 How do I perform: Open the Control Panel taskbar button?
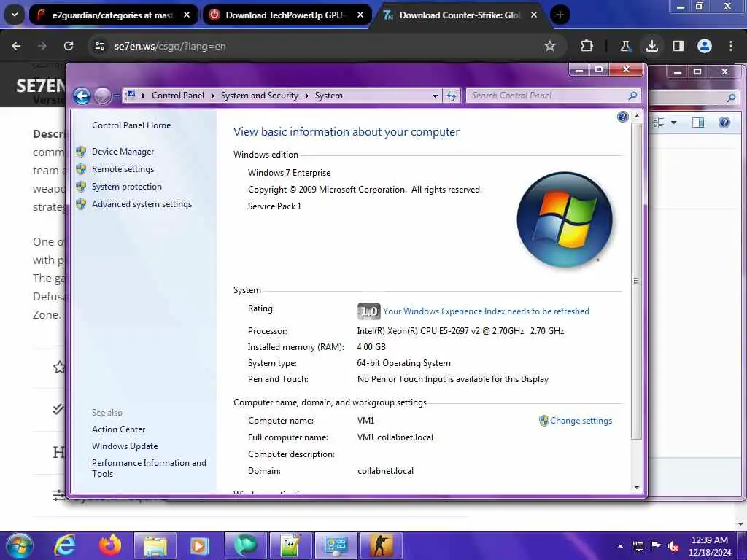[x=336, y=546]
